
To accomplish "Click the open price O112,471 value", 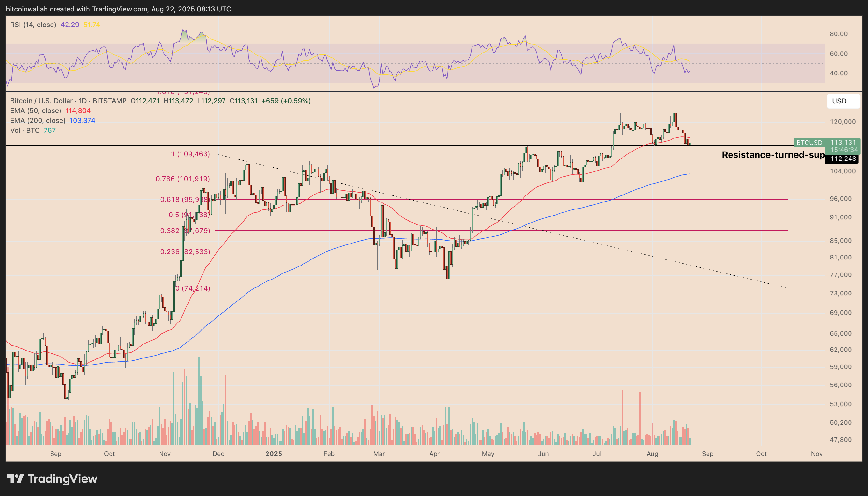I will pos(145,101).
